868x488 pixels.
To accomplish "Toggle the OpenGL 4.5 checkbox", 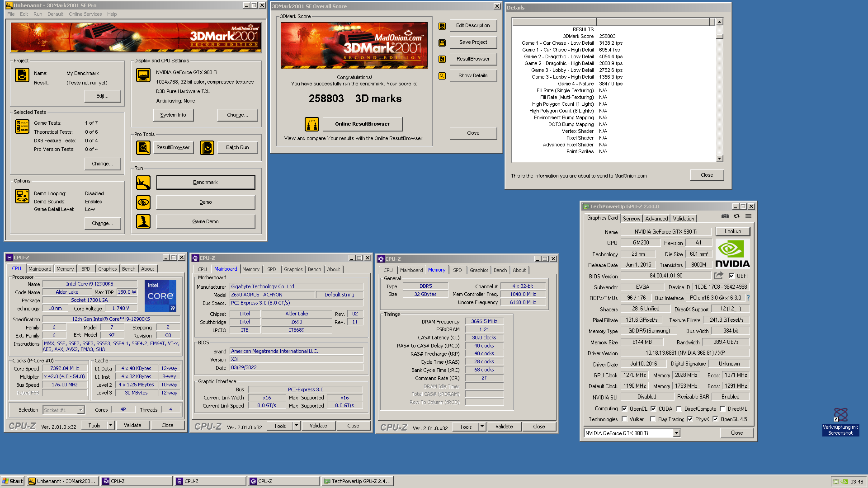I will 715,419.
